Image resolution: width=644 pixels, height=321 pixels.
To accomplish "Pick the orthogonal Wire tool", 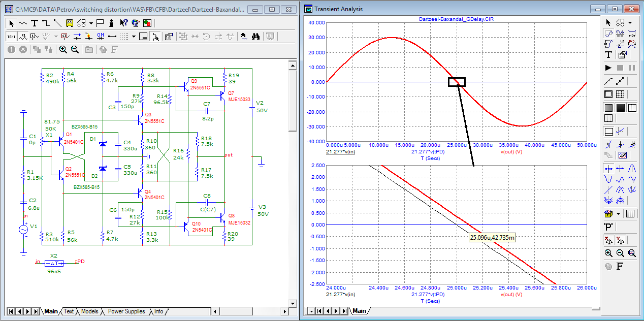I will [x=46, y=23].
